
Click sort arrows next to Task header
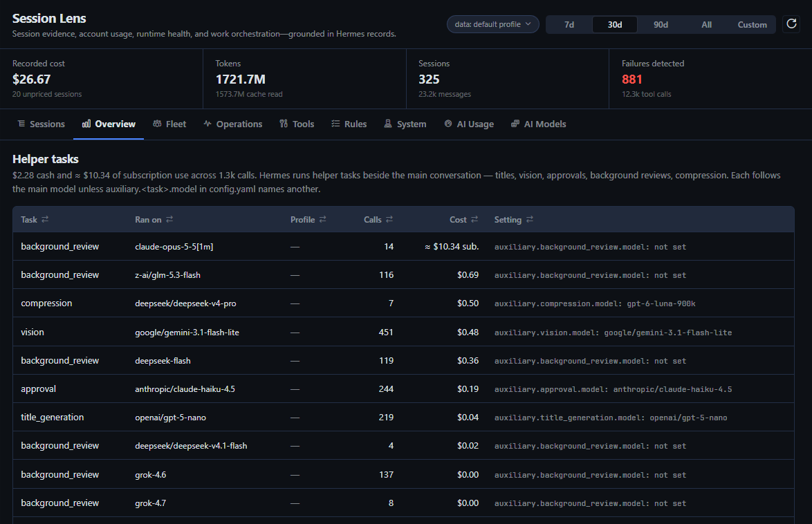45,220
